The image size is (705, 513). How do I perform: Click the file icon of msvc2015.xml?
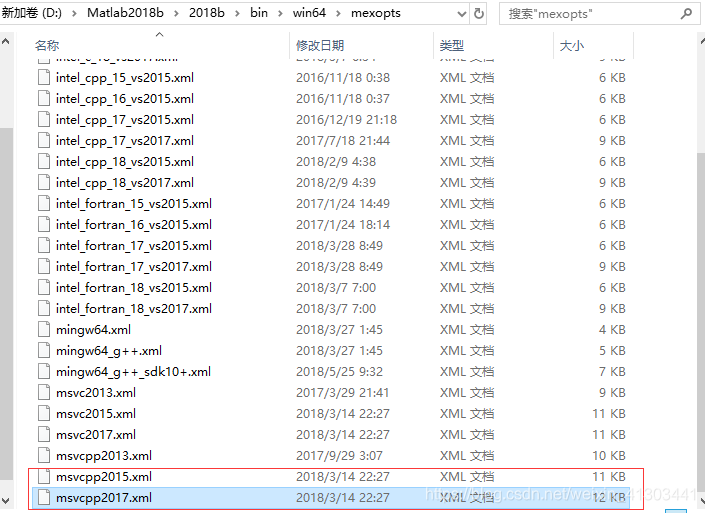pos(44,414)
